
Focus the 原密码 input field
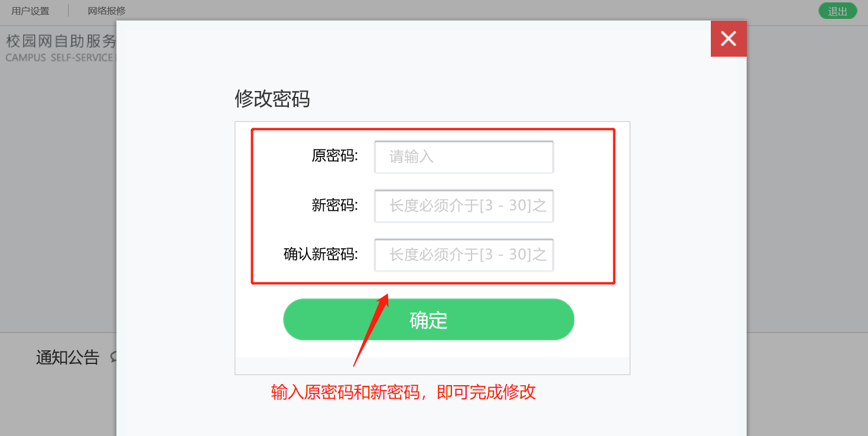click(x=464, y=157)
